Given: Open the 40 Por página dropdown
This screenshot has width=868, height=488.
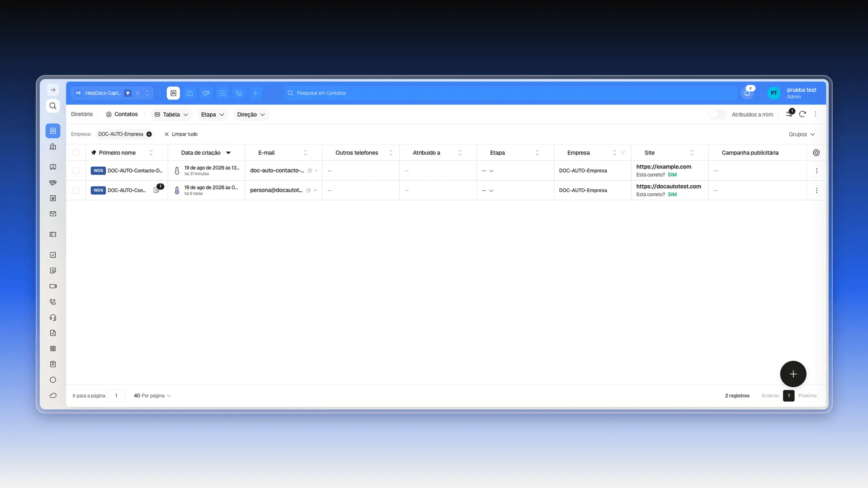Looking at the screenshot, I should (x=152, y=396).
